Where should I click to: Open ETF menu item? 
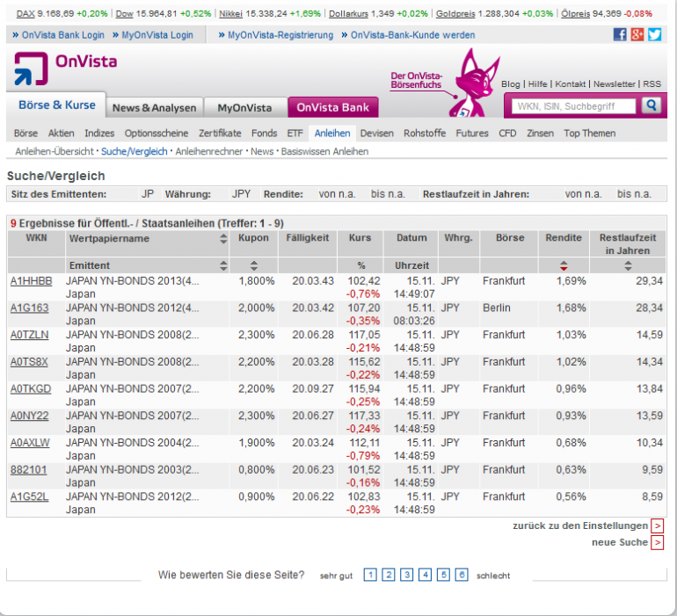click(295, 134)
